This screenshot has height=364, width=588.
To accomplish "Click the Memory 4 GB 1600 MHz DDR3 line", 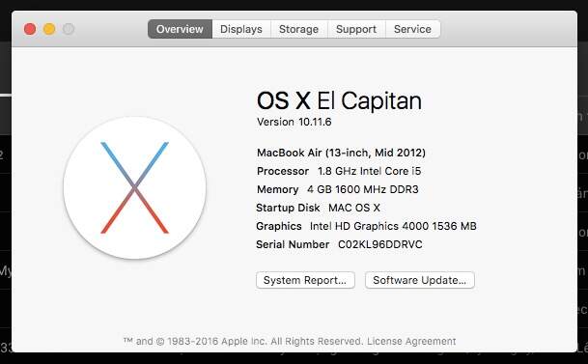I will click(338, 189).
